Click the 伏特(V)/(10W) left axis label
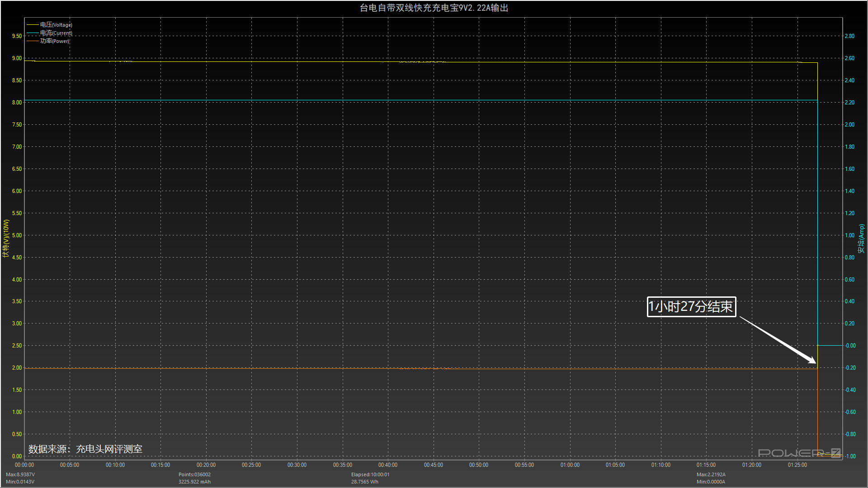The width and height of the screenshot is (868, 488). click(x=6, y=238)
